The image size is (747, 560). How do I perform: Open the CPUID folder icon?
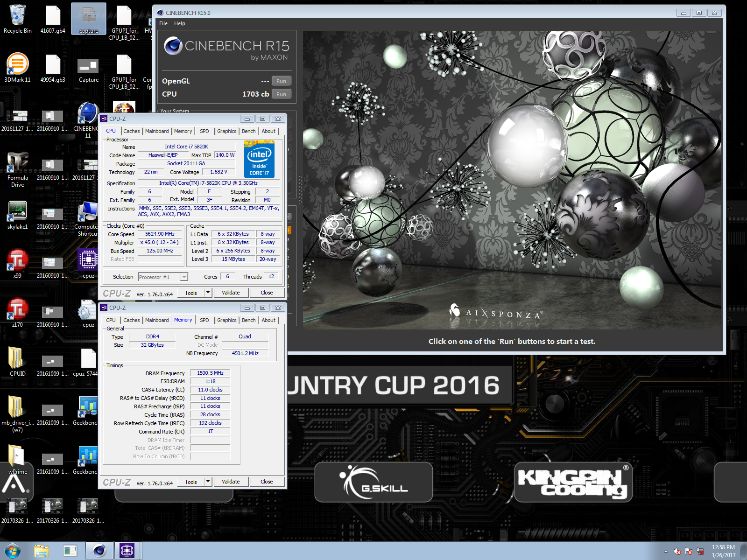click(17, 362)
